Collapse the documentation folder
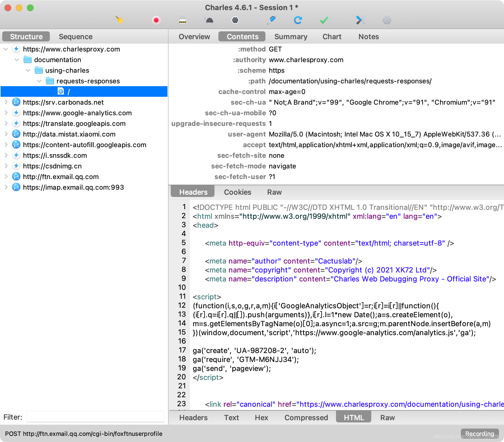 (x=17, y=60)
